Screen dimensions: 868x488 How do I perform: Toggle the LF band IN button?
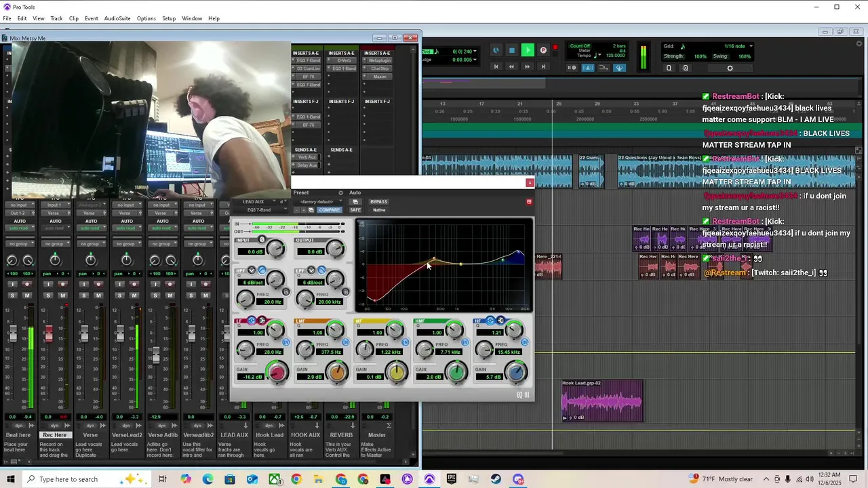[x=286, y=342]
